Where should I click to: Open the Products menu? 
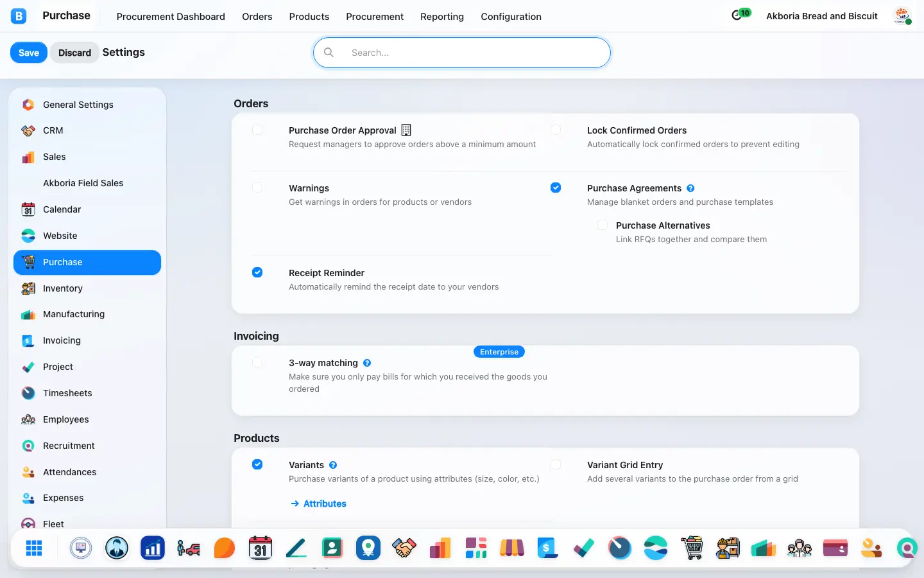(309, 17)
